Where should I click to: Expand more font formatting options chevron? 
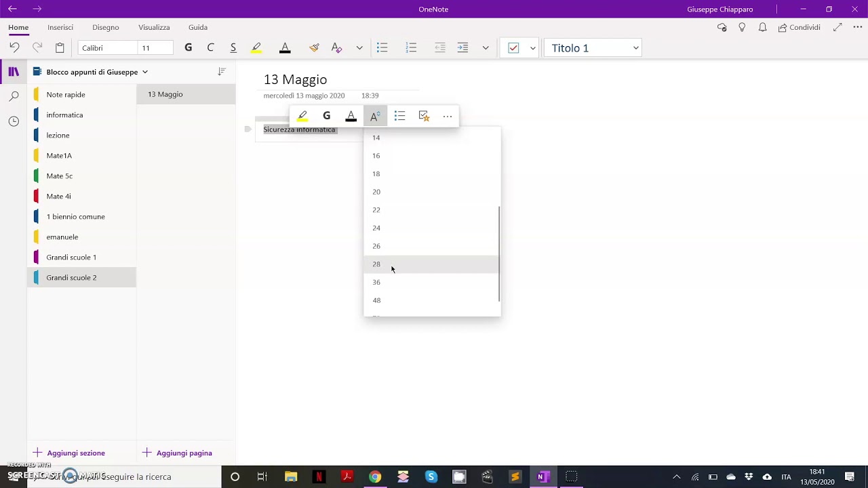point(359,48)
